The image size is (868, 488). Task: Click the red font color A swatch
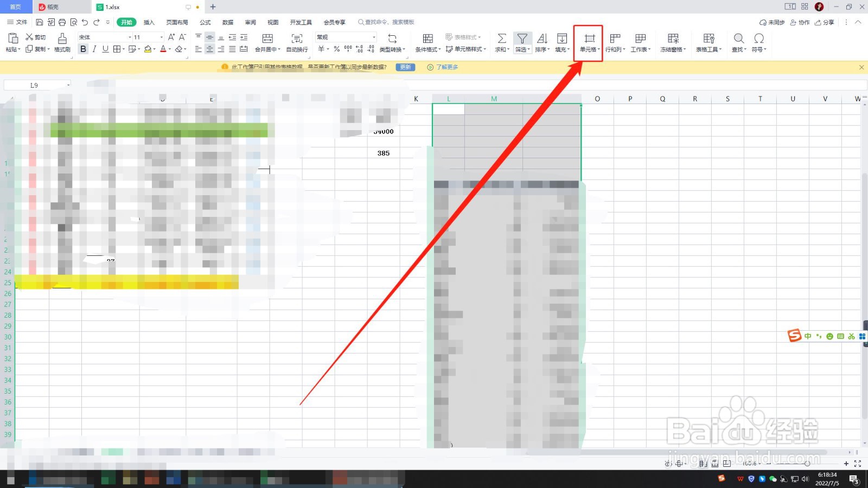coord(163,49)
